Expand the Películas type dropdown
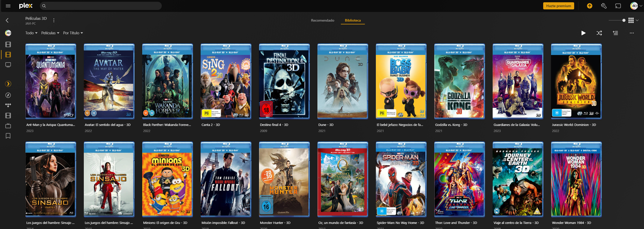Screen dimensions: 644x229 click(50, 33)
